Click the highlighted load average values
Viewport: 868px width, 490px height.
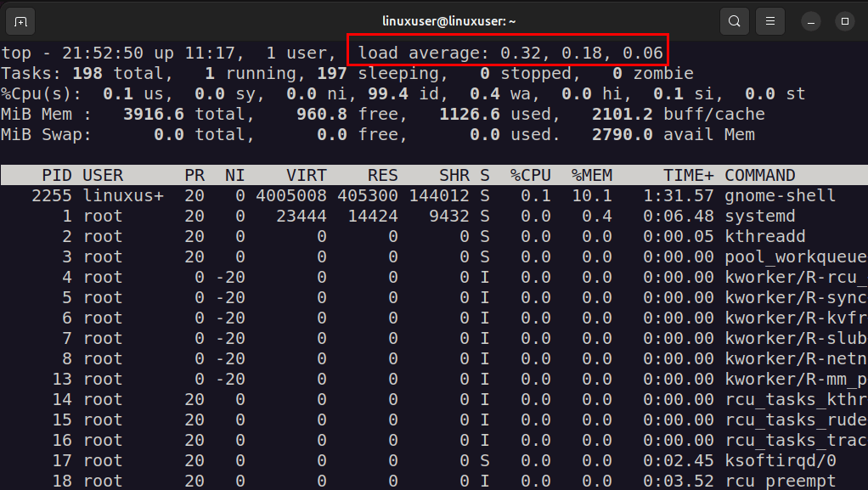click(508, 53)
